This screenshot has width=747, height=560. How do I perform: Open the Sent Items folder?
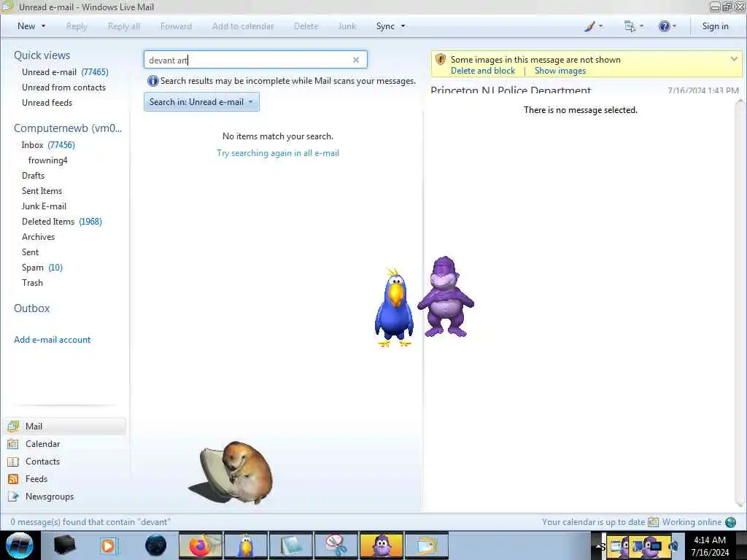[x=42, y=190]
